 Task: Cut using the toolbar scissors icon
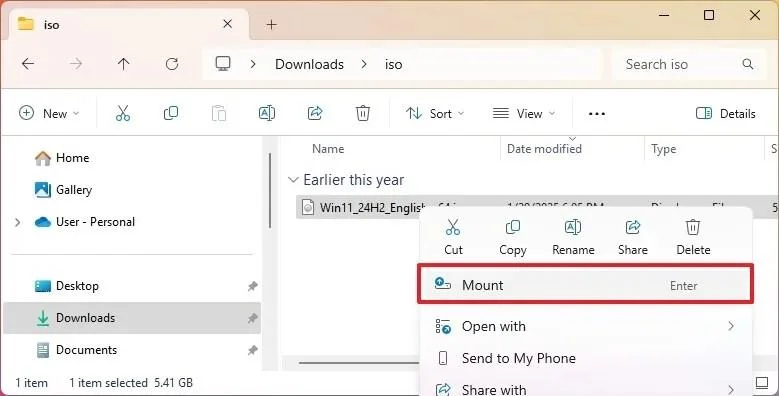point(123,113)
